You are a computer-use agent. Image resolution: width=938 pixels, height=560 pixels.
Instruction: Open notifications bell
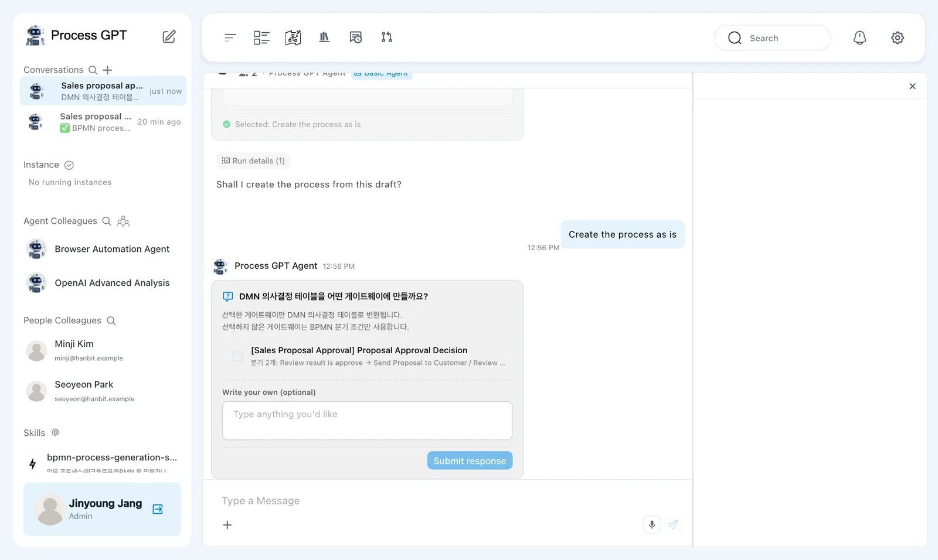pyautogui.click(x=859, y=38)
